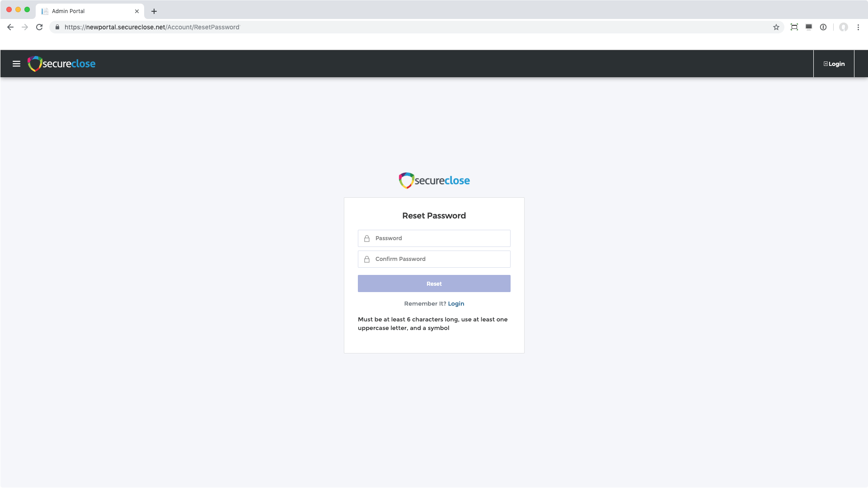Click the screen capture extension icon
The width and height of the screenshot is (868, 488).
(x=794, y=27)
